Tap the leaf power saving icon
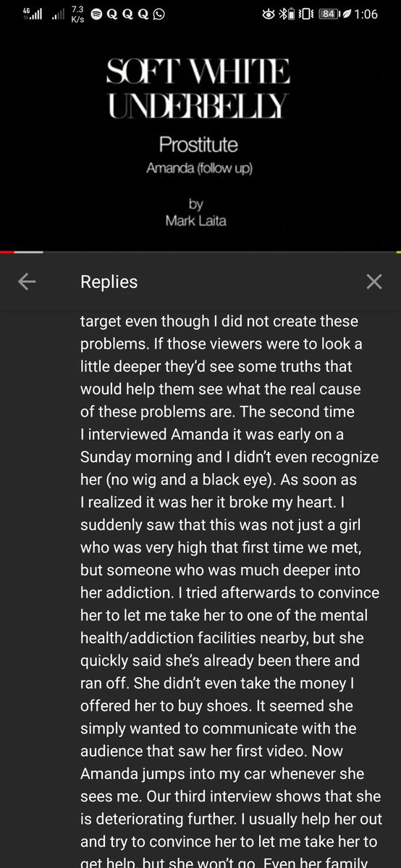This screenshot has width=401, height=868. point(346,14)
